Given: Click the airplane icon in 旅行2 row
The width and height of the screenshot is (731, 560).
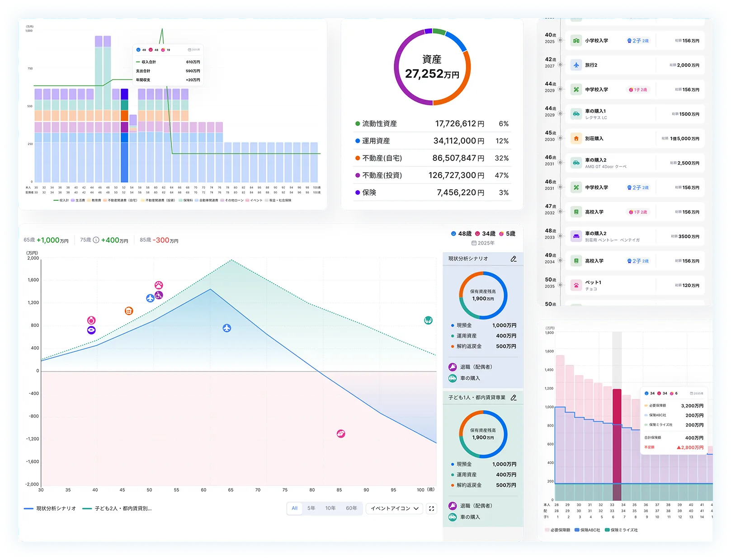Looking at the screenshot, I should [576, 65].
